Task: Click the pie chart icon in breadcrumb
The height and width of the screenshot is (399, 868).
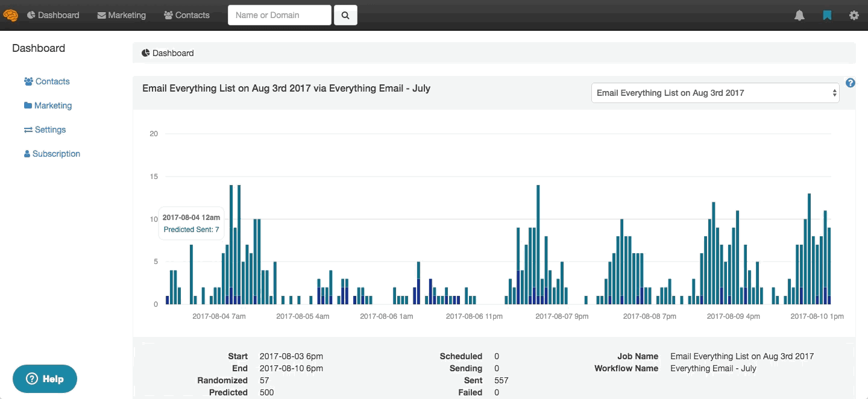Action: coord(146,53)
